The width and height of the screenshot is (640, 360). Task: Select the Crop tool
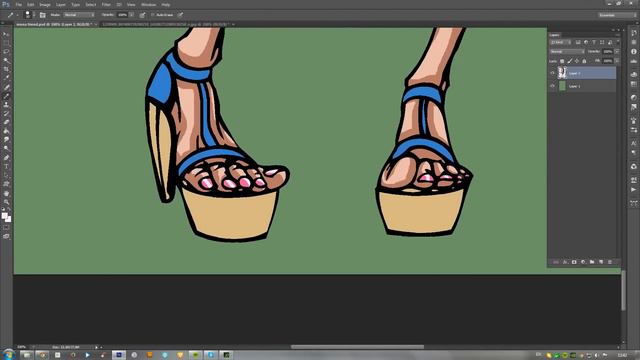6,69
